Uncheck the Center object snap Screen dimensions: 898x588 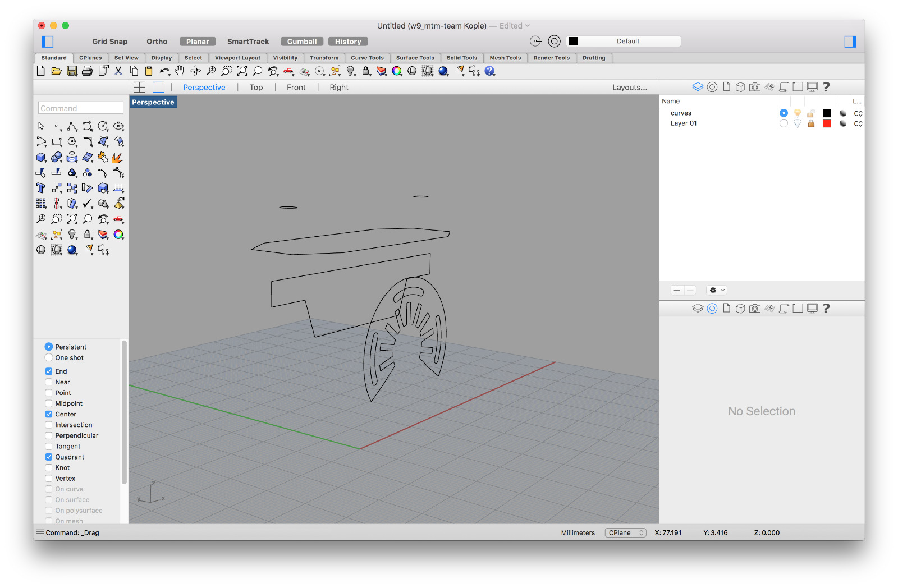click(49, 414)
